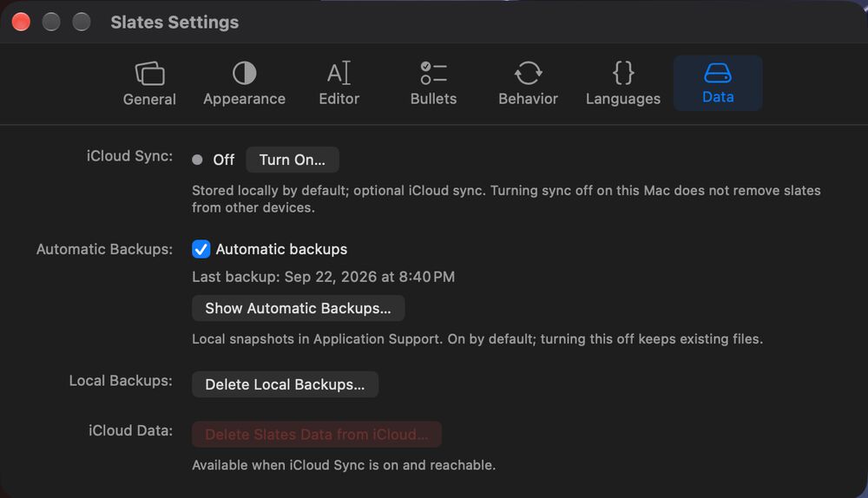
Task: Select the Data tab
Action: point(718,83)
